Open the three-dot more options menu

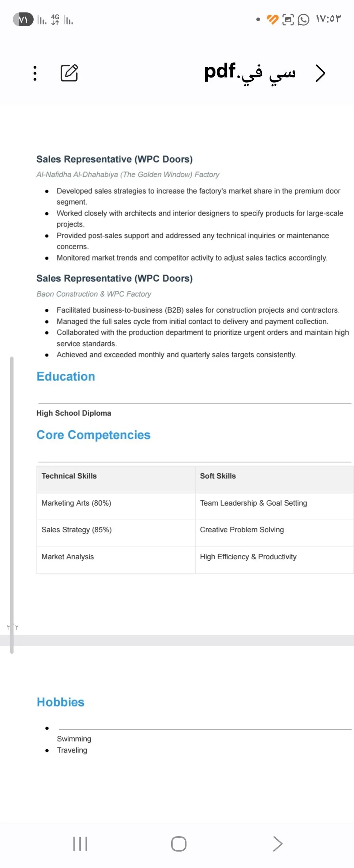click(35, 73)
